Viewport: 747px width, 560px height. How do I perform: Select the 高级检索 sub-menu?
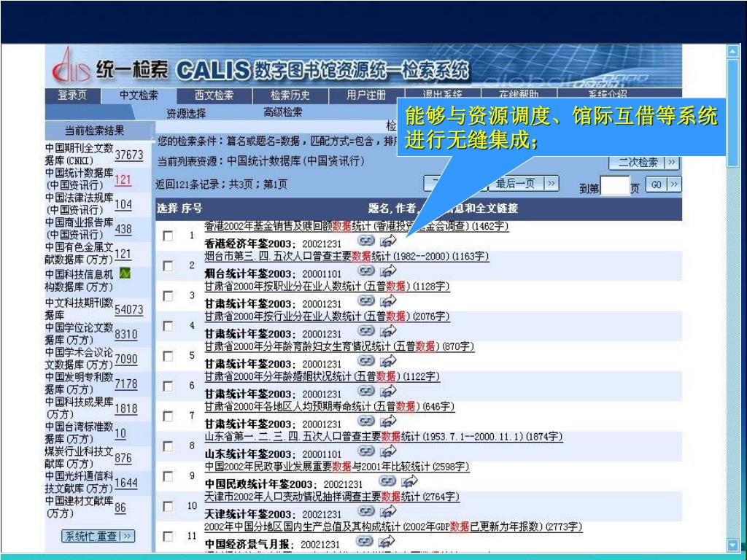[283, 112]
